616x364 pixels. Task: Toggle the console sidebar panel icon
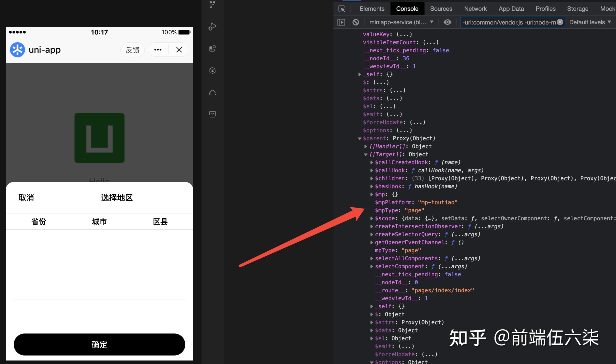341,22
